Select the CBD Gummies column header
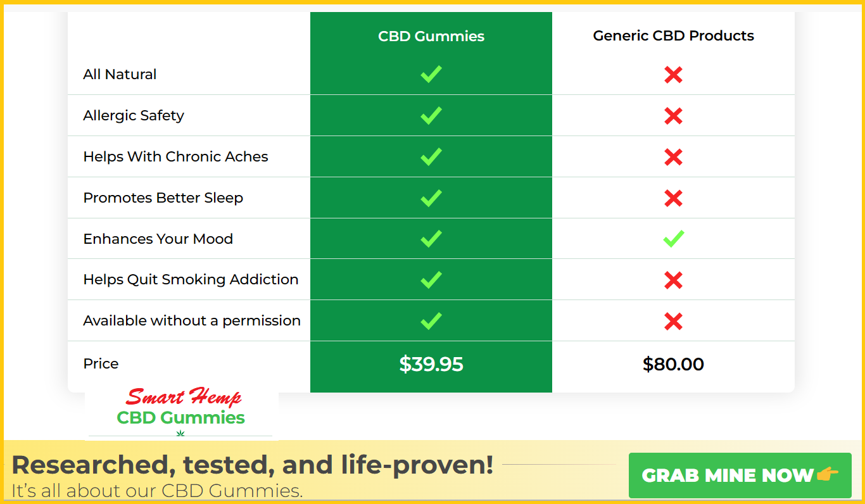 [x=431, y=36]
